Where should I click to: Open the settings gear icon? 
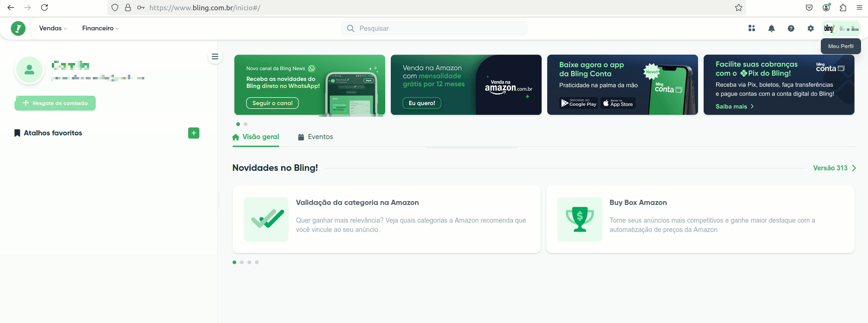click(x=811, y=28)
